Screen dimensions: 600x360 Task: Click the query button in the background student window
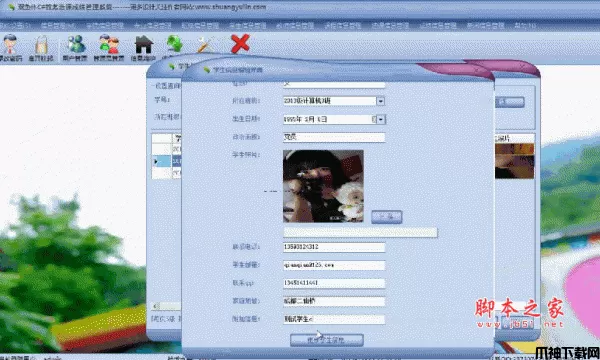[x=510, y=102]
